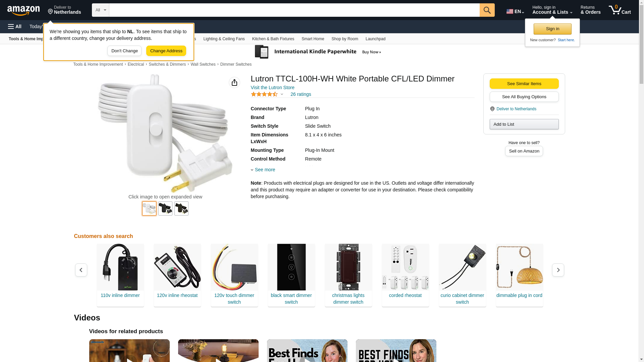Viewport: 644px width, 362px height.
Task: Open the Visit the Lutron Store link
Action: (x=273, y=87)
